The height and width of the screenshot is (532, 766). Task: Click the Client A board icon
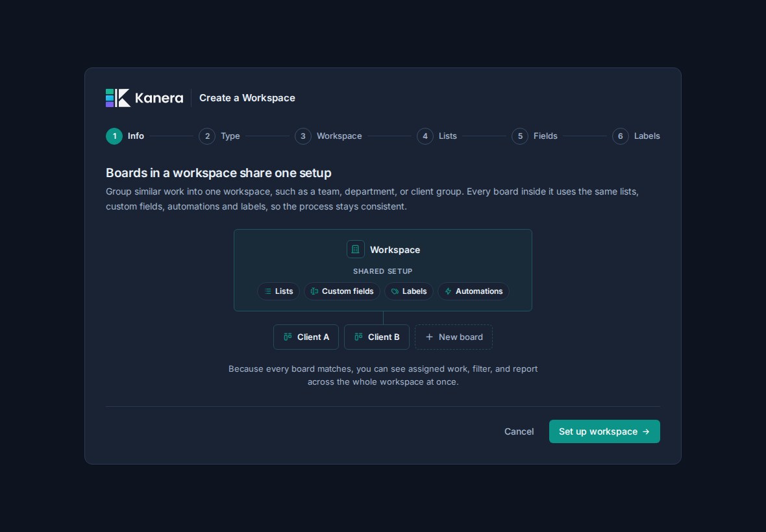(288, 337)
